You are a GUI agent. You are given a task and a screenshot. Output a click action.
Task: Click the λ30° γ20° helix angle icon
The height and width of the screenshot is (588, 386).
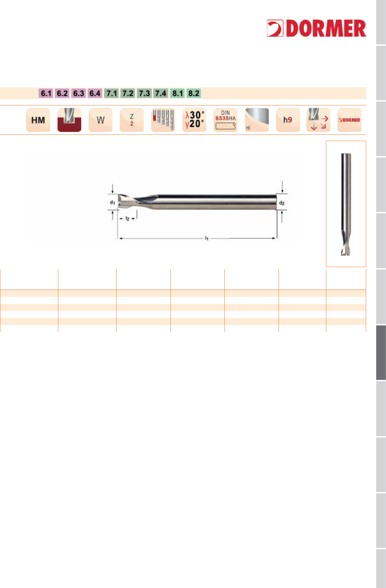(194, 120)
